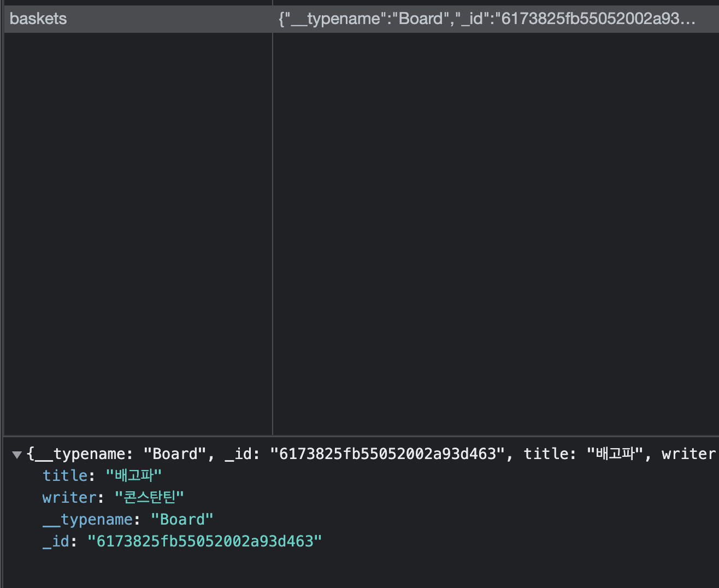Click the title property name in tree

point(64,475)
